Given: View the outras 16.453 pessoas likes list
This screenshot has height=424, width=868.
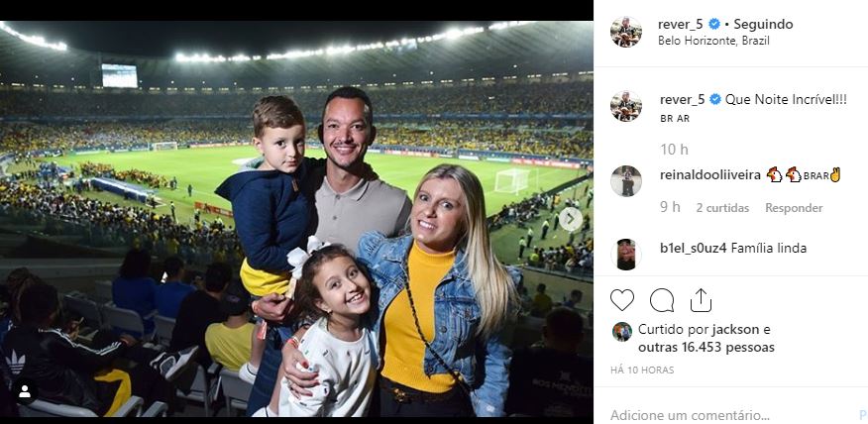Looking at the screenshot, I should [706, 348].
